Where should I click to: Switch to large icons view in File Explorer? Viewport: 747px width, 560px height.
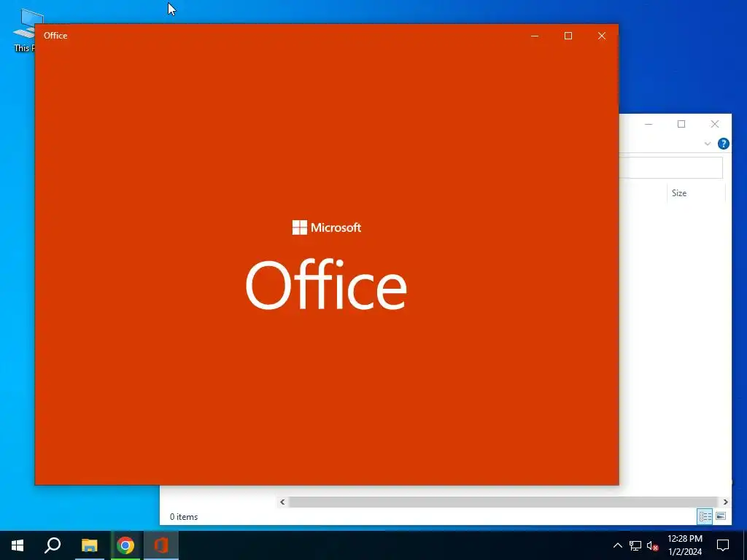(x=721, y=516)
